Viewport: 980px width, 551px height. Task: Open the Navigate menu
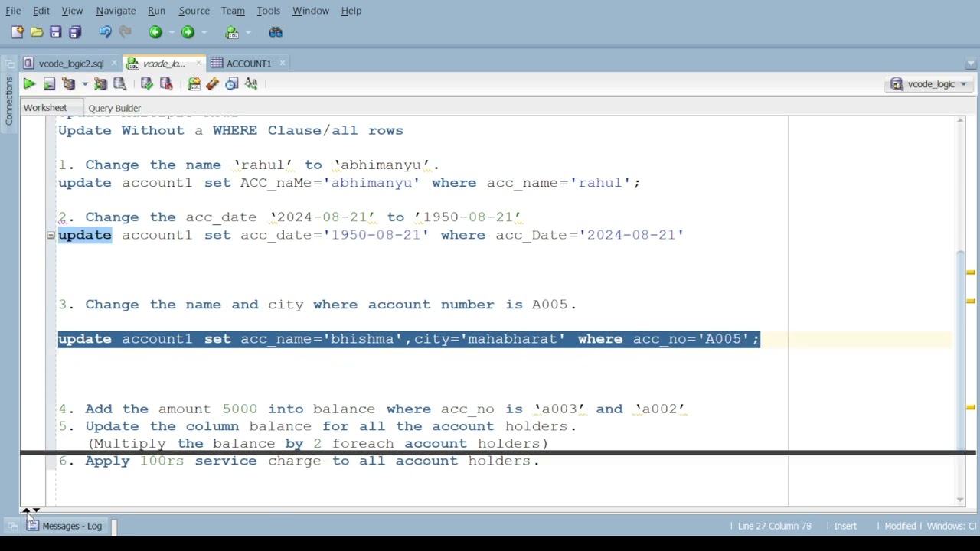point(116,11)
